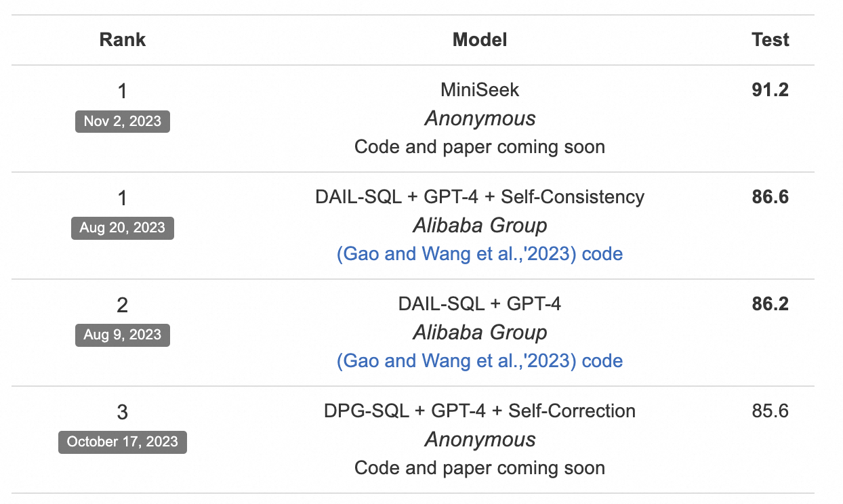Click Alibaba Group under DAIL-SQL + GPT-4 + Self-Consistency
This screenshot has width=843, height=504.
click(x=479, y=226)
